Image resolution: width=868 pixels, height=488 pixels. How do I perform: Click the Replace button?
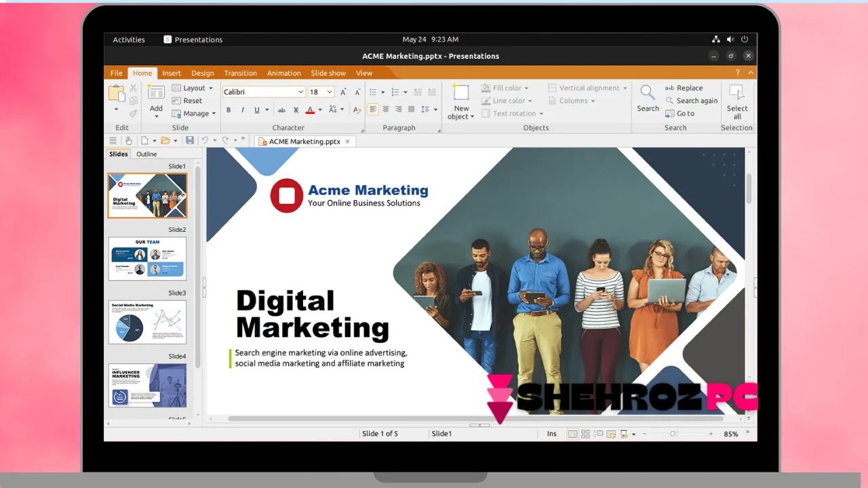pyautogui.click(x=684, y=88)
